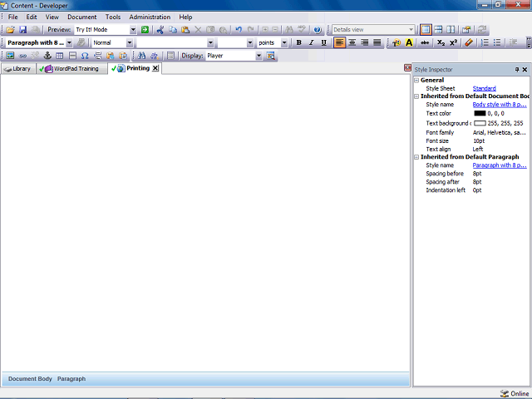The image size is (532, 399).
Task: Toggle italic formatting
Action: (x=311, y=42)
